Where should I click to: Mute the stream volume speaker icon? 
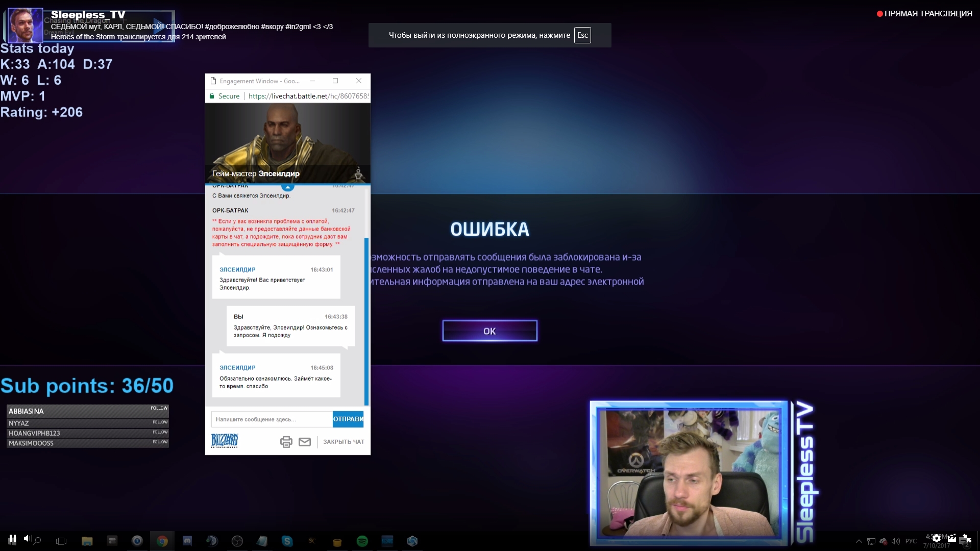pos(28,538)
